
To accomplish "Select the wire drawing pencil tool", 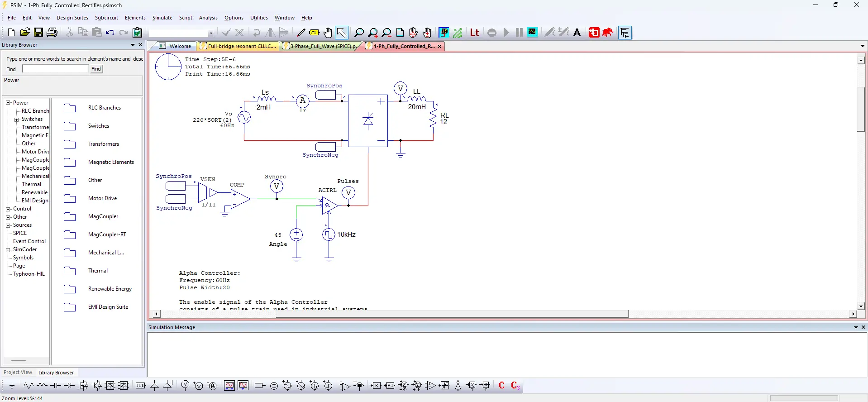I will click(300, 33).
